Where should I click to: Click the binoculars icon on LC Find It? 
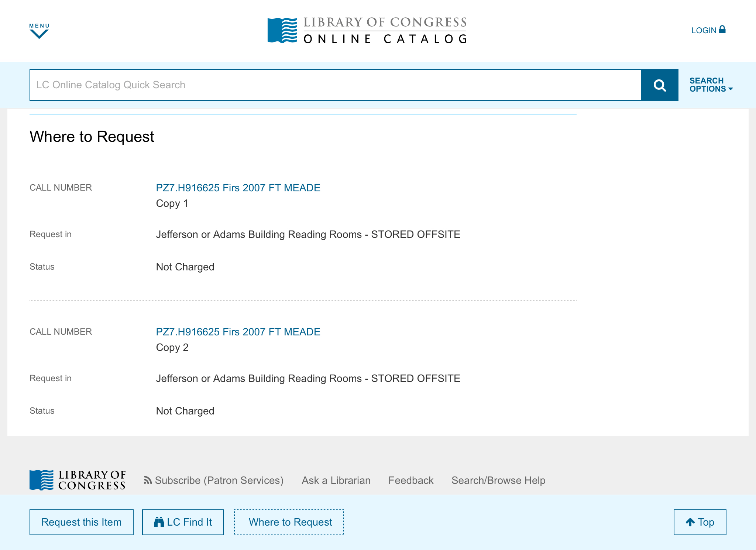(159, 522)
